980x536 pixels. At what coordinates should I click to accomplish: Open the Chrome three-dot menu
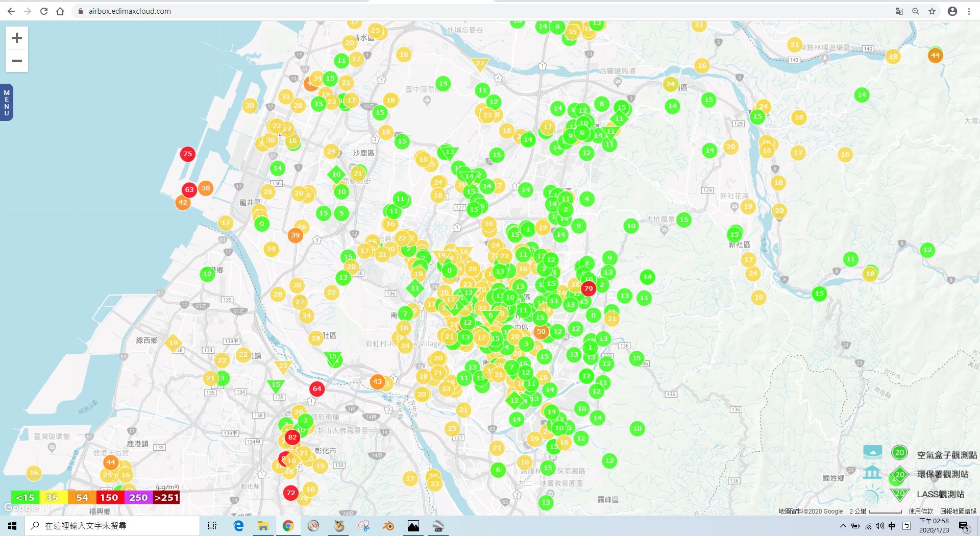[969, 11]
